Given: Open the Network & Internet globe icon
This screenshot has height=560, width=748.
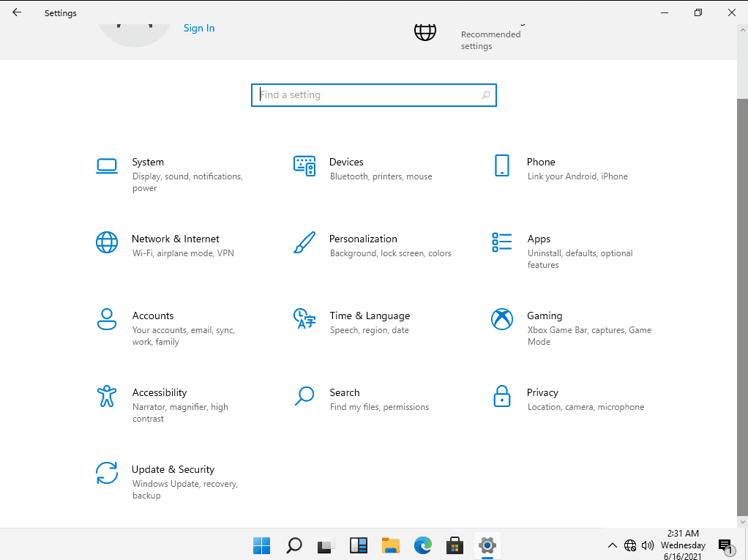Looking at the screenshot, I should point(106,243).
